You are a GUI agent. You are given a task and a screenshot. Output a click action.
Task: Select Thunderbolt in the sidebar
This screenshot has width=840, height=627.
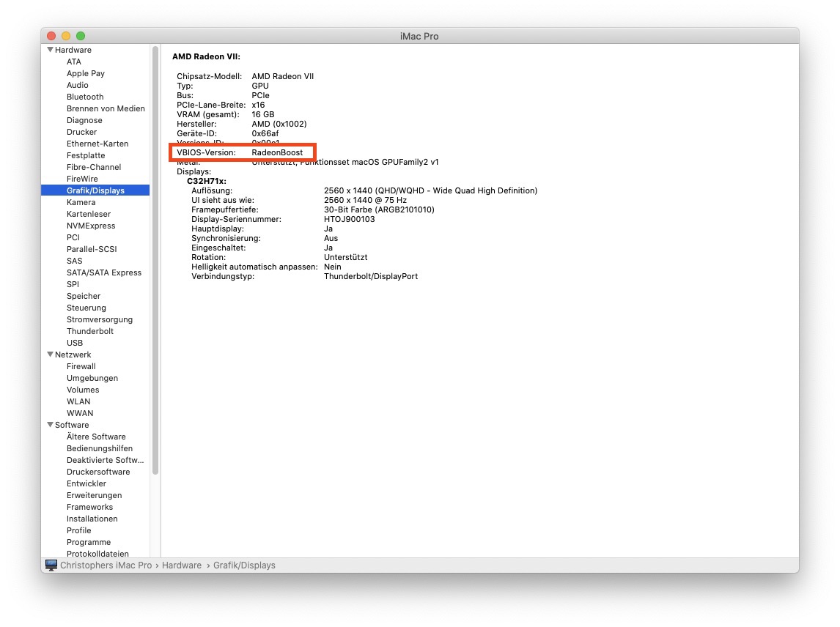point(90,331)
